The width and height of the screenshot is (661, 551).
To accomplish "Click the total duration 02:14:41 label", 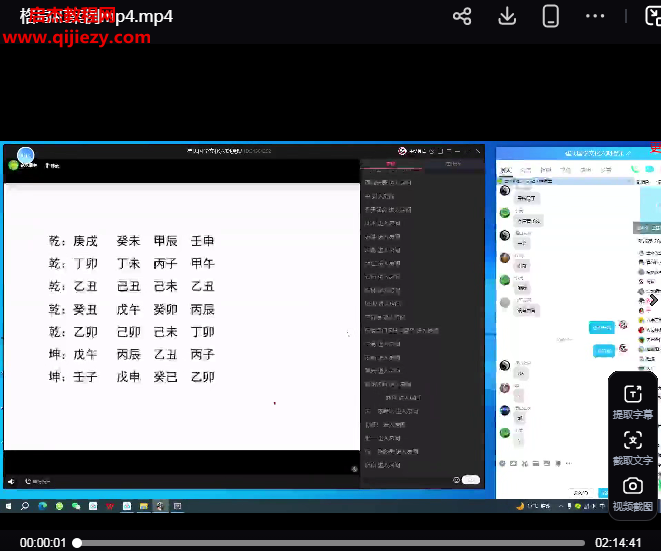I will click(x=620, y=543).
